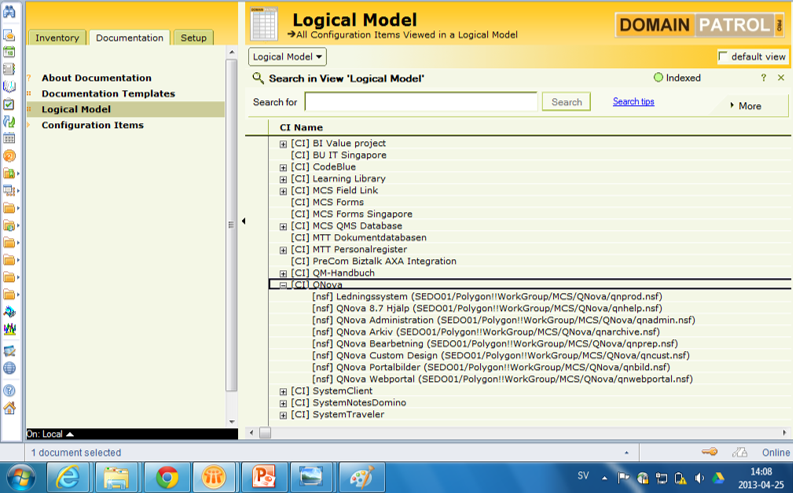Viewport: 793px width, 493px height.
Task: Open the Mail icon in left bookmark bar
Action: click(9, 35)
